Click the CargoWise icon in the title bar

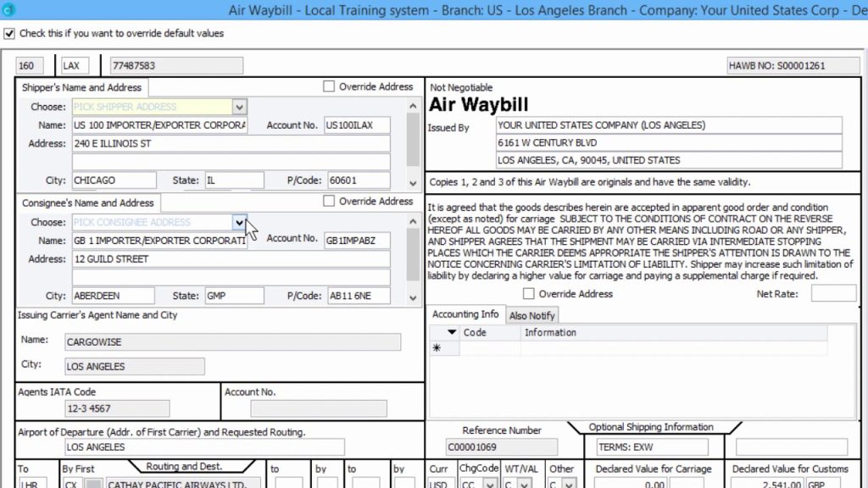10,9
